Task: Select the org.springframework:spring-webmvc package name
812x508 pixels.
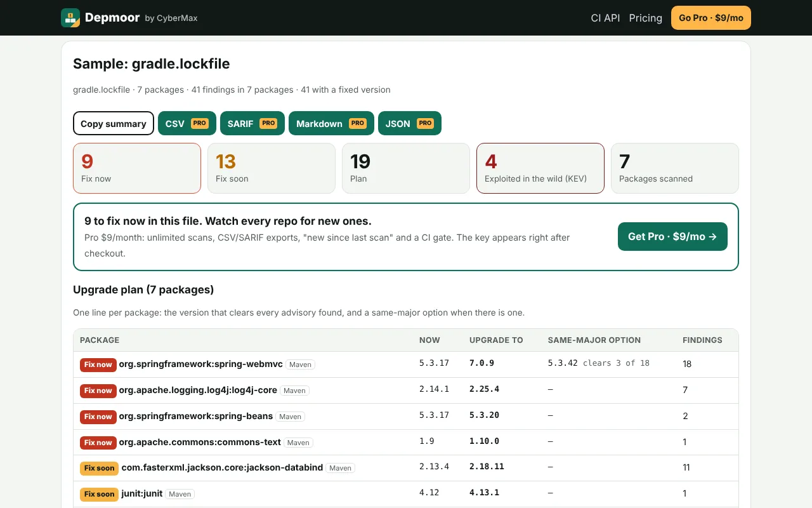Action: [200, 364]
